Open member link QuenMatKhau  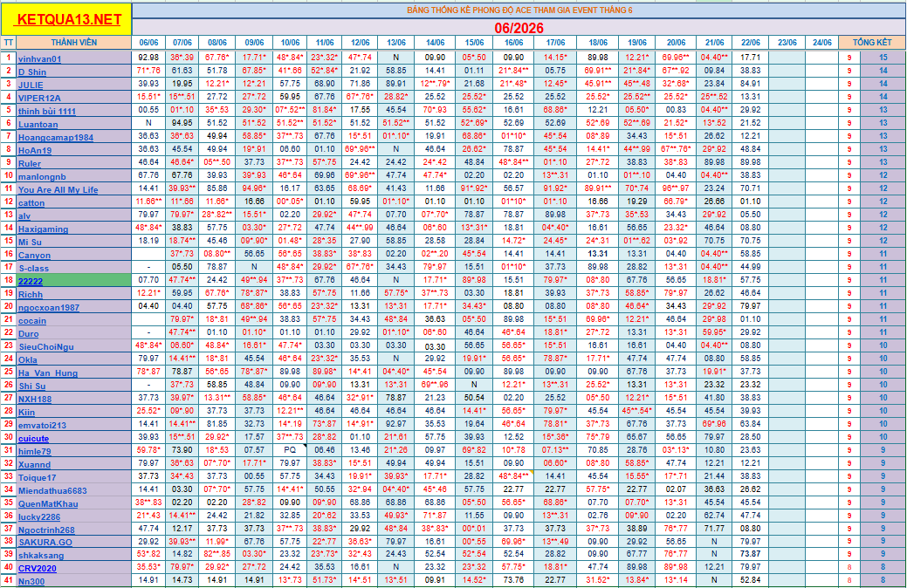(47, 503)
